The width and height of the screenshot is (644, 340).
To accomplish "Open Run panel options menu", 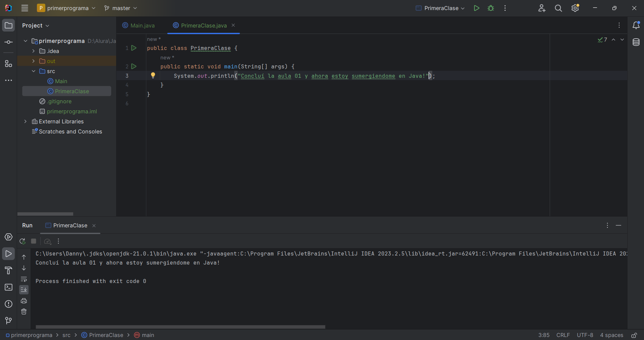I will (x=607, y=225).
